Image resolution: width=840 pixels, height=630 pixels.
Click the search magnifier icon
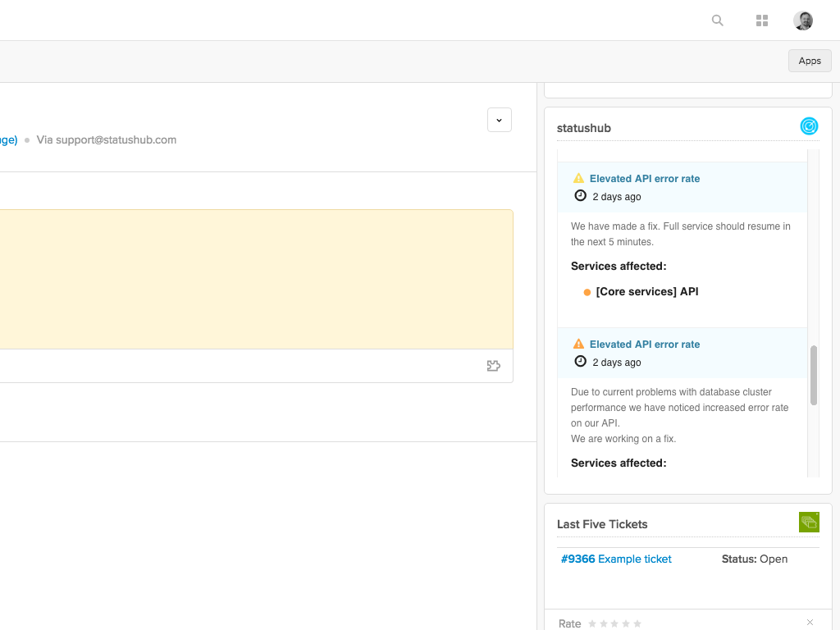718,21
